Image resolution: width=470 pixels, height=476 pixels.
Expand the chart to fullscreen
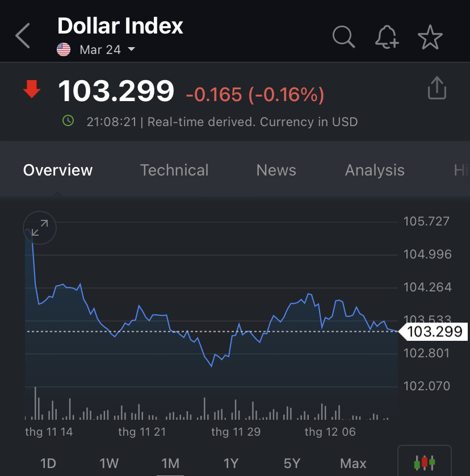coord(40,228)
